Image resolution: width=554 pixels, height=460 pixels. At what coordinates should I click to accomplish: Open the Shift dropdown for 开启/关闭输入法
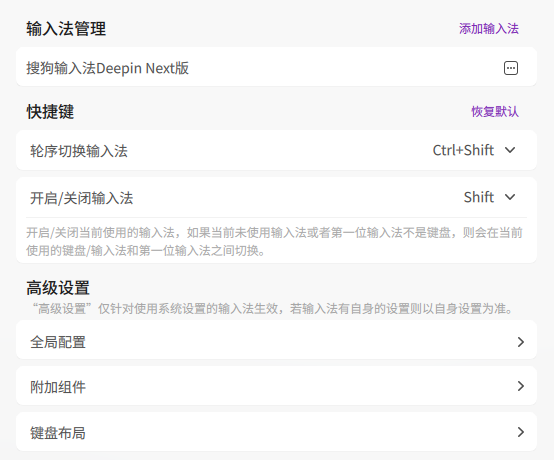point(489,197)
